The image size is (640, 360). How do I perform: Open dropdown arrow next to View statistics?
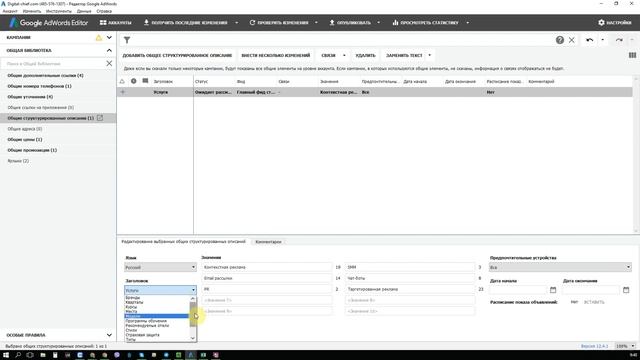pyautogui.click(x=467, y=23)
